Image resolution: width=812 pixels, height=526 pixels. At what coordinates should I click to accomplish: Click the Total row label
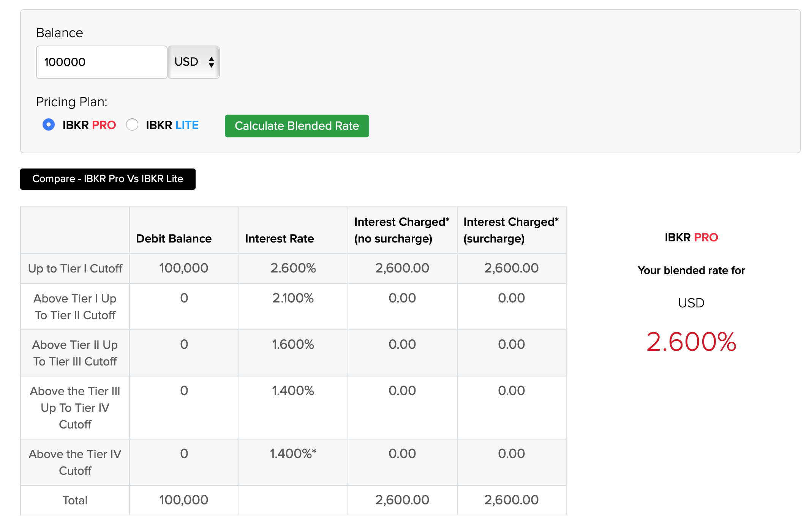[75, 501]
